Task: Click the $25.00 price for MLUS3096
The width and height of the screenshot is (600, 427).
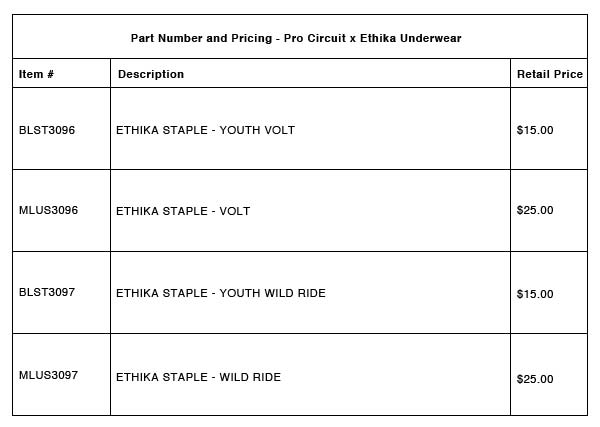Action: [535, 211]
